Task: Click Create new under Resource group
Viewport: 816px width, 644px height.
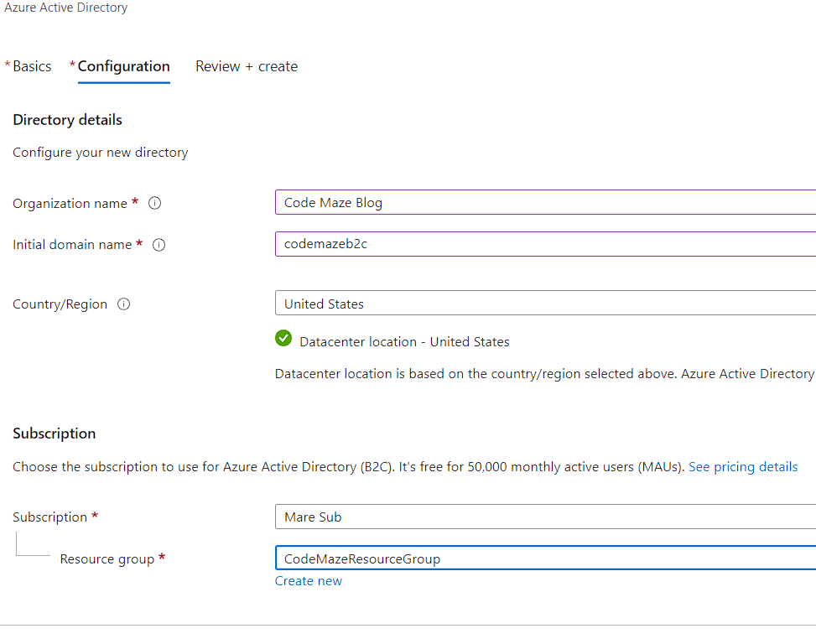Action: click(x=309, y=581)
